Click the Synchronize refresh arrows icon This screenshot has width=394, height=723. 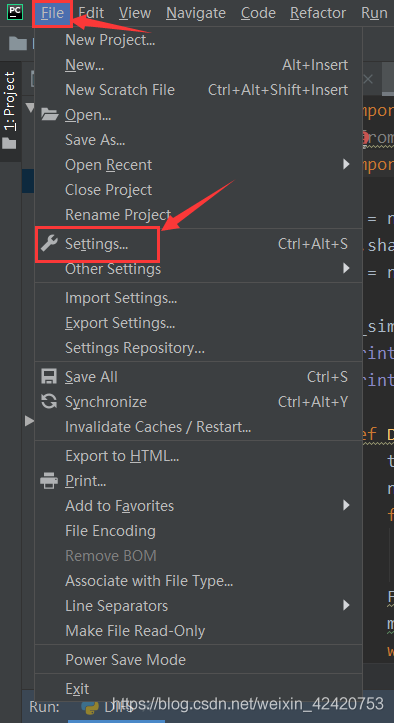point(49,402)
